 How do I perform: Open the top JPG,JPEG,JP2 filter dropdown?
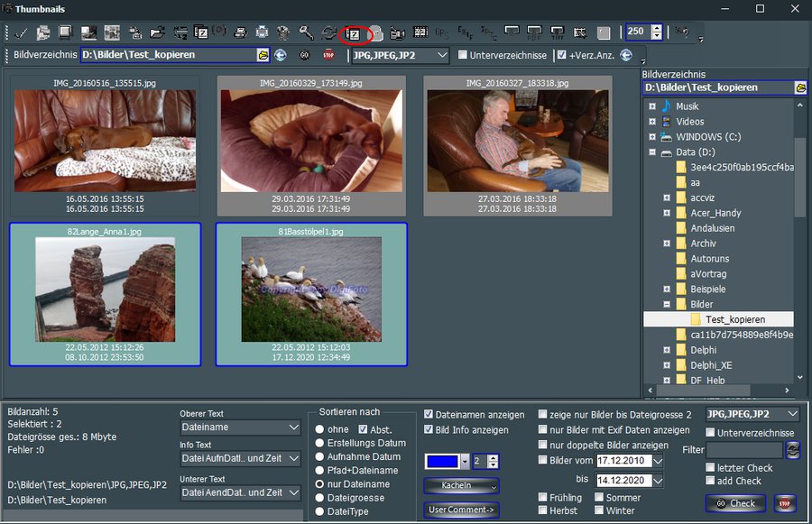point(399,55)
